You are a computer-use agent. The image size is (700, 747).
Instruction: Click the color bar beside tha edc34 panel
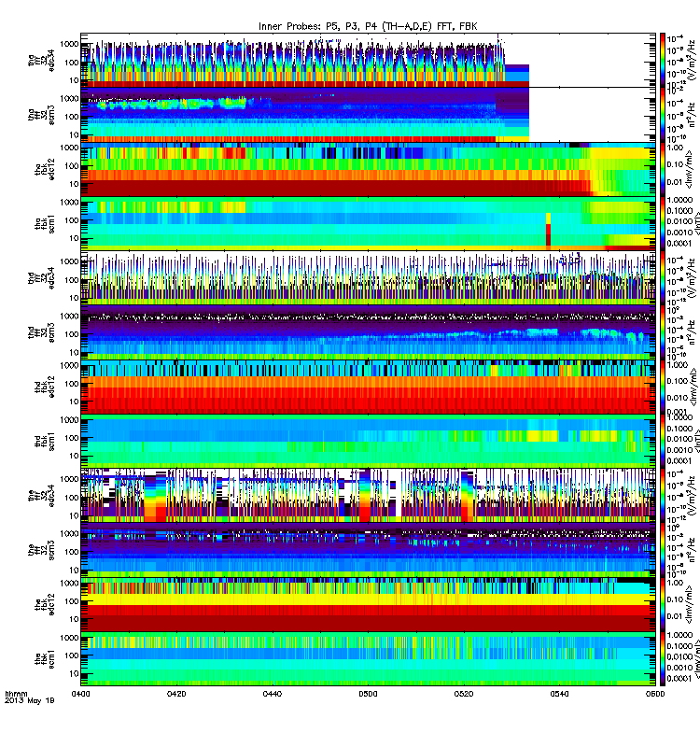click(x=663, y=61)
